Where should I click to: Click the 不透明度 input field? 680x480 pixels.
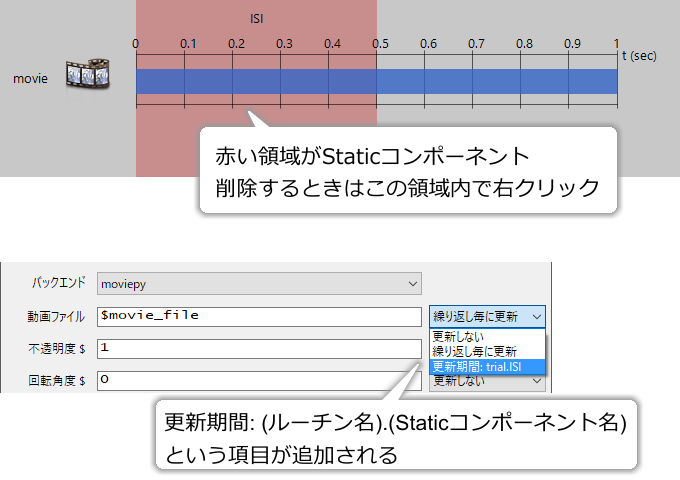click(x=259, y=349)
